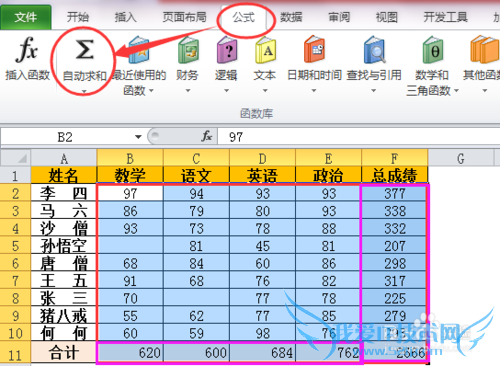Select cell showing 98 in 英语
Image resolution: width=500 pixels, height=366 pixels.
[262, 333]
